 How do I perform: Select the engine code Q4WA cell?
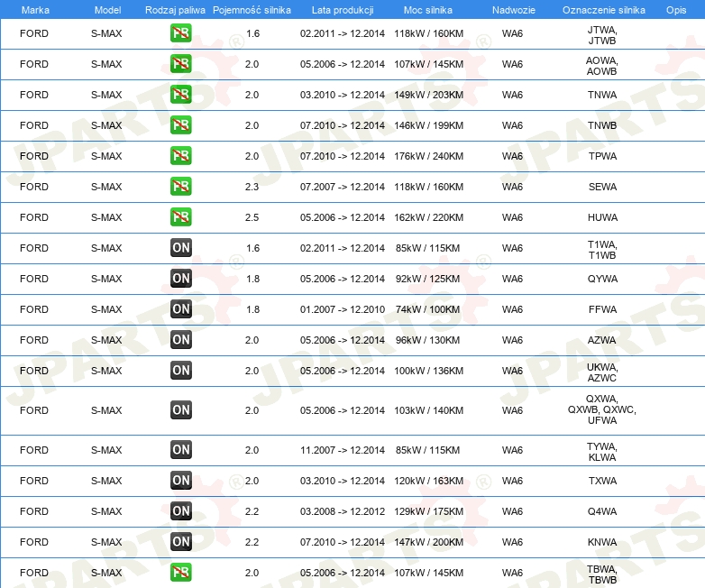pyautogui.click(x=602, y=511)
